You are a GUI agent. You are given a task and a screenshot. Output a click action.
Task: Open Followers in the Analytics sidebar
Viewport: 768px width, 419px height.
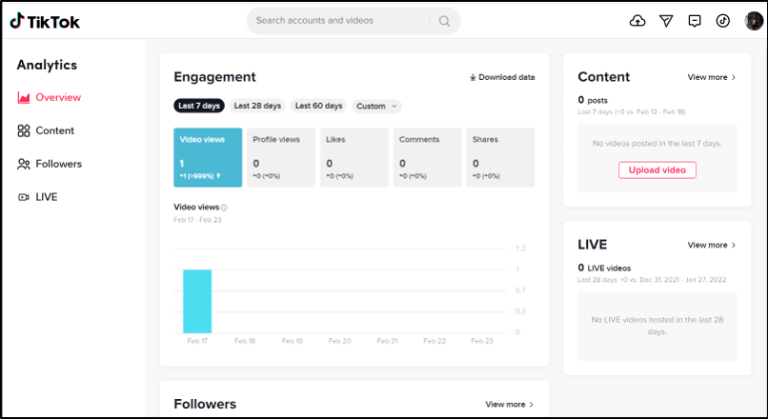pos(58,164)
